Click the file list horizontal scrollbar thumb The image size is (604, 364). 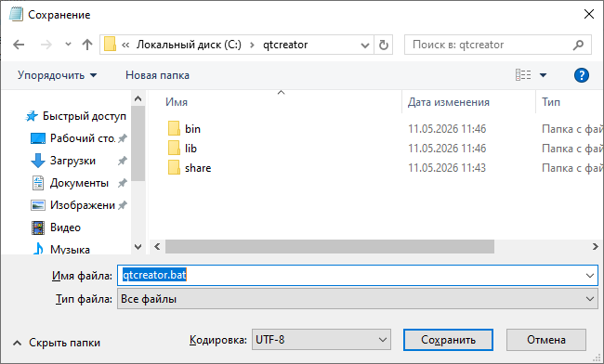click(330, 246)
